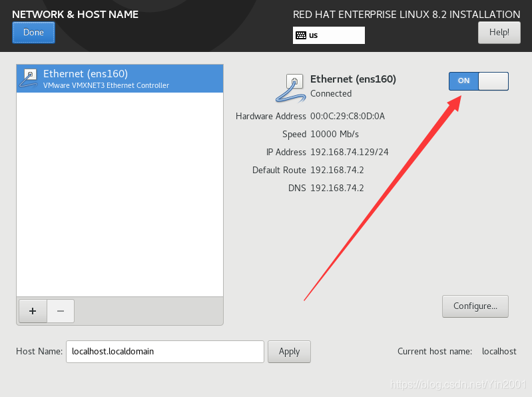
Task: Toggle the Ethernet ens160 ON switch
Action: (478, 81)
